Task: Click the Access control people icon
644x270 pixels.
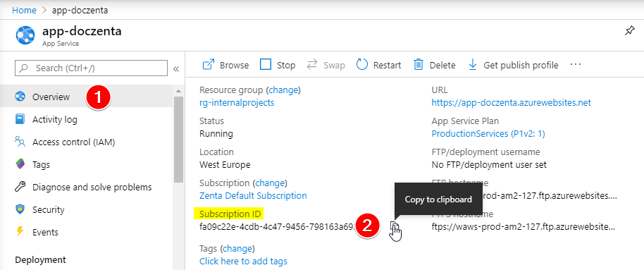Action: tap(20, 142)
